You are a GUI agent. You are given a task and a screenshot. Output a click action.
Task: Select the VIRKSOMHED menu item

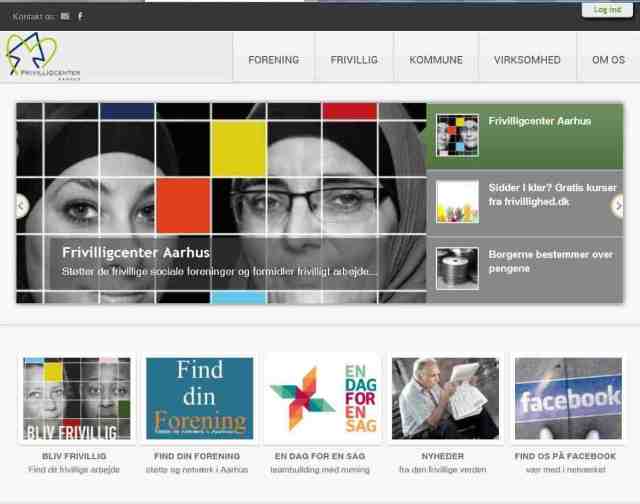[526, 60]
